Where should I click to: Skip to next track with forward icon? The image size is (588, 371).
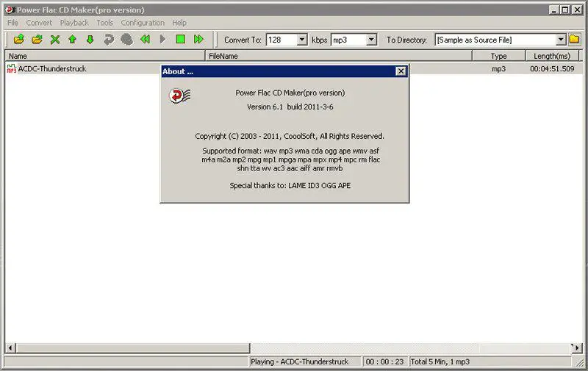tap(198, 39)
